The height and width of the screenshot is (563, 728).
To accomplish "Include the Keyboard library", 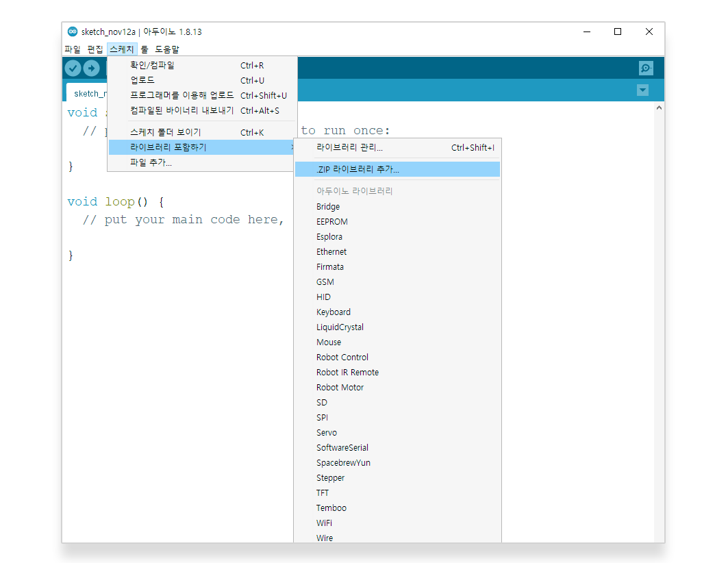I will pyautogui.click(x=397, y=312).
